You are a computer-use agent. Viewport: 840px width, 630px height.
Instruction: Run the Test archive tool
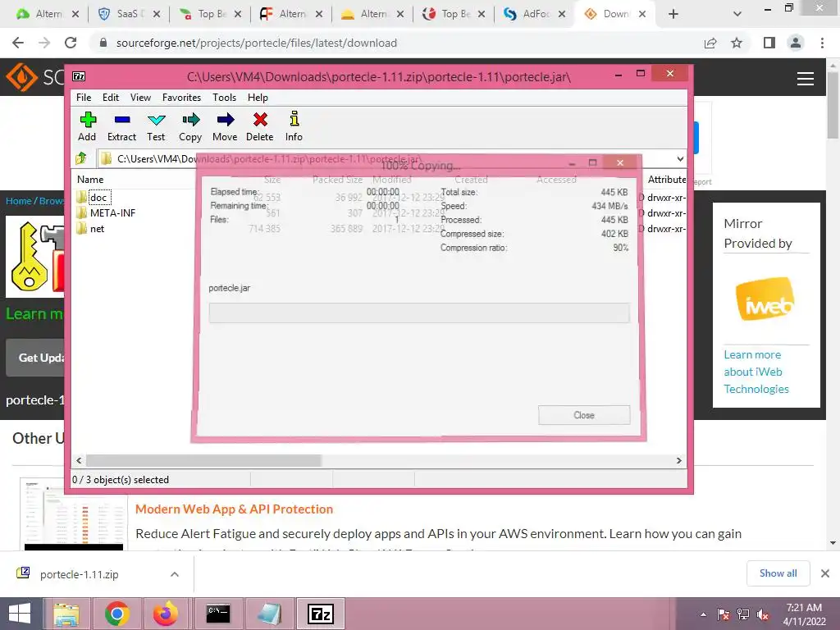tap(156, 126)
